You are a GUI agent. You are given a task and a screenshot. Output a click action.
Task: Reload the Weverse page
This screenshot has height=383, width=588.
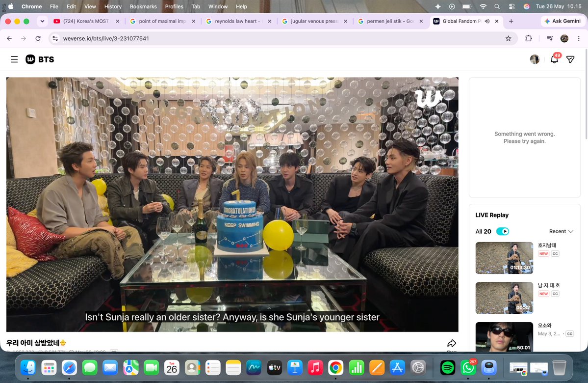(38, 38)
